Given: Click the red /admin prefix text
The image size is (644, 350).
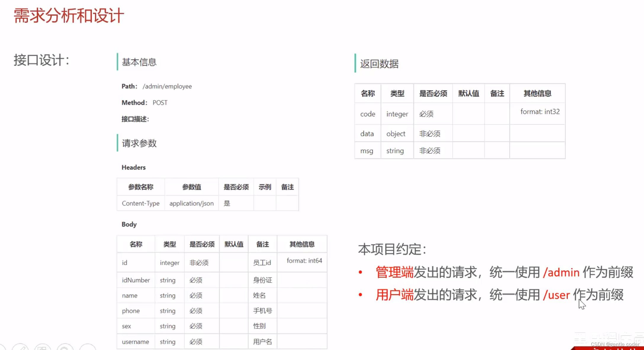Looking at the screenshot, I should point(561,272).
